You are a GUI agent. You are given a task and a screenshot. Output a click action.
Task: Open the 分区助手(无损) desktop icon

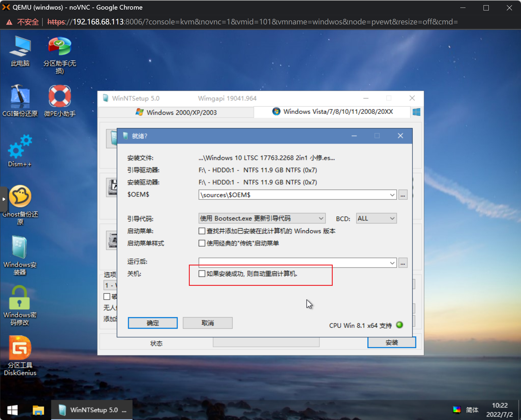60,55
